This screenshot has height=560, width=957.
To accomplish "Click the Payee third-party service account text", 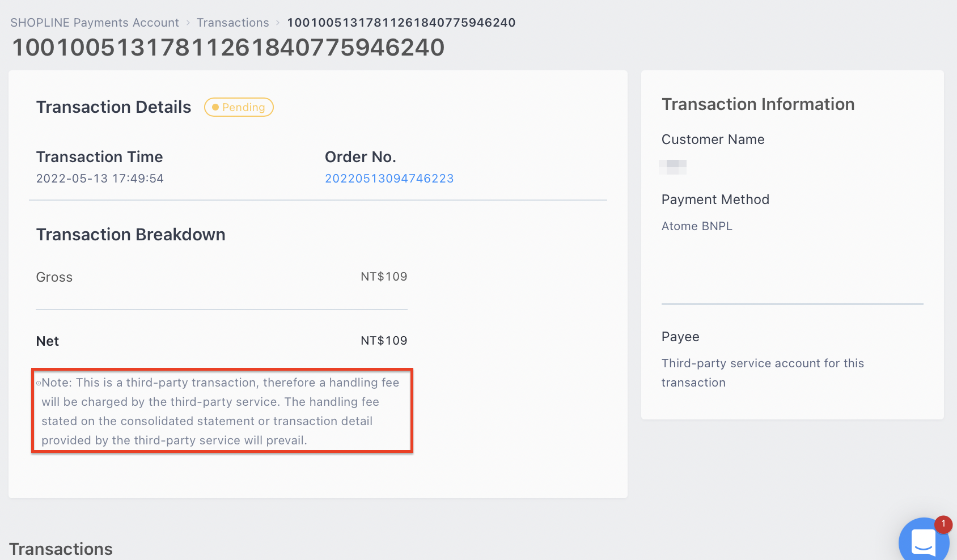I will pos(763,373).
